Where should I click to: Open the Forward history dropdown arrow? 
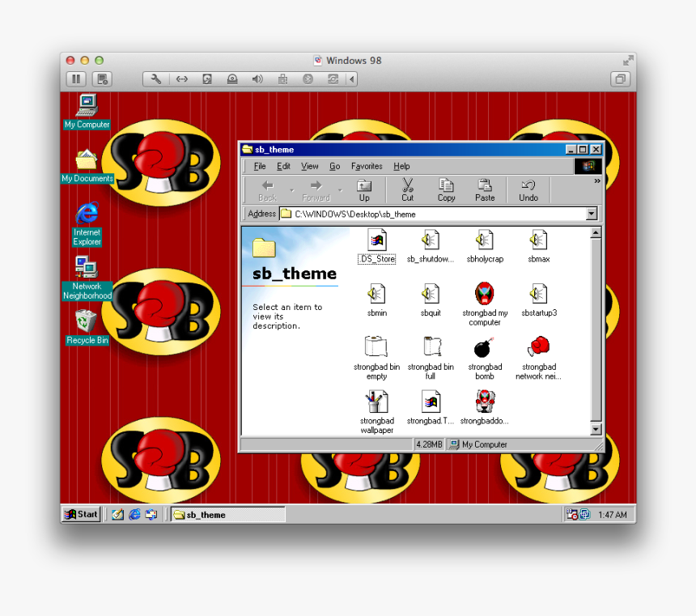pos(340,190)
